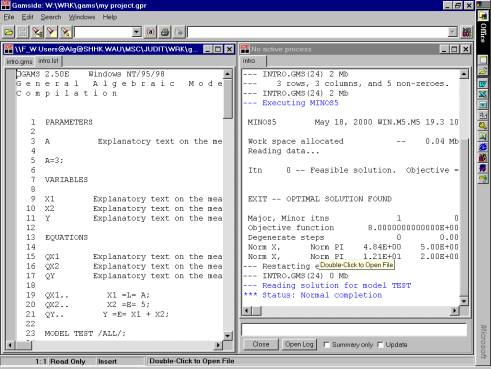Open the Help menu

pyautogui.click(x=110, y=17)
